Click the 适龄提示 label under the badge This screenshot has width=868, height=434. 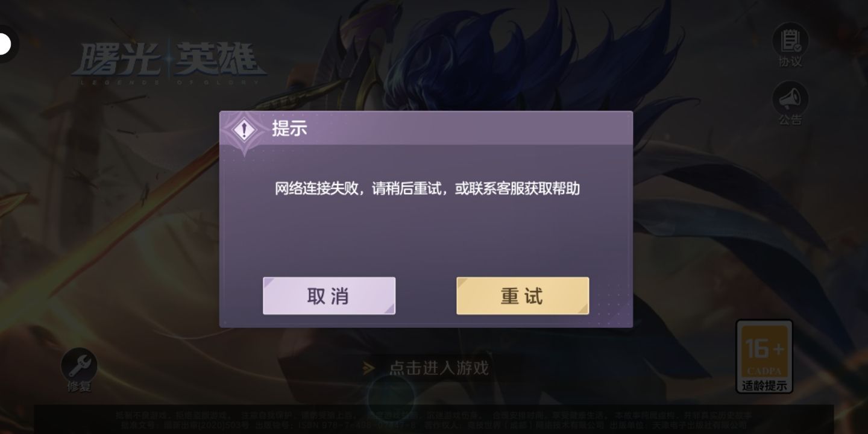764,386
